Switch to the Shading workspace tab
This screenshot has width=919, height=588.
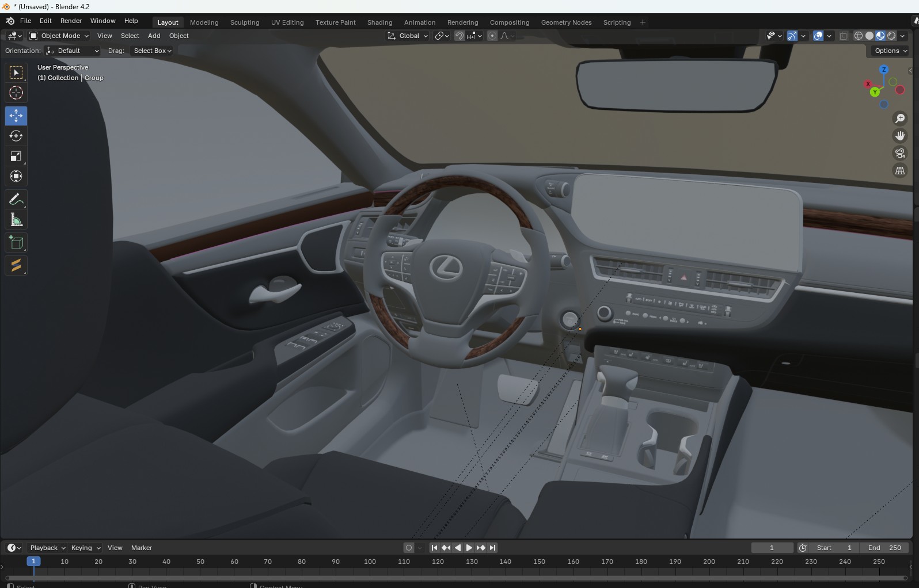(x=380, y=22)
